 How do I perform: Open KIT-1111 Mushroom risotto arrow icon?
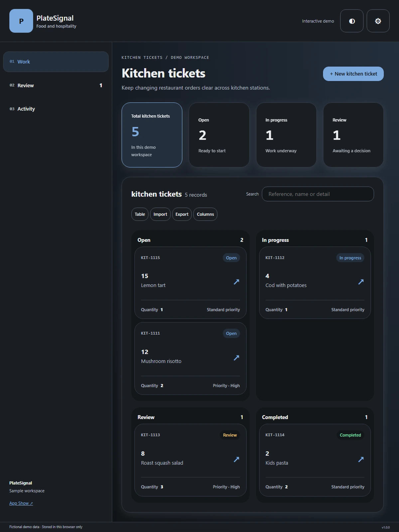coord(236,357)
